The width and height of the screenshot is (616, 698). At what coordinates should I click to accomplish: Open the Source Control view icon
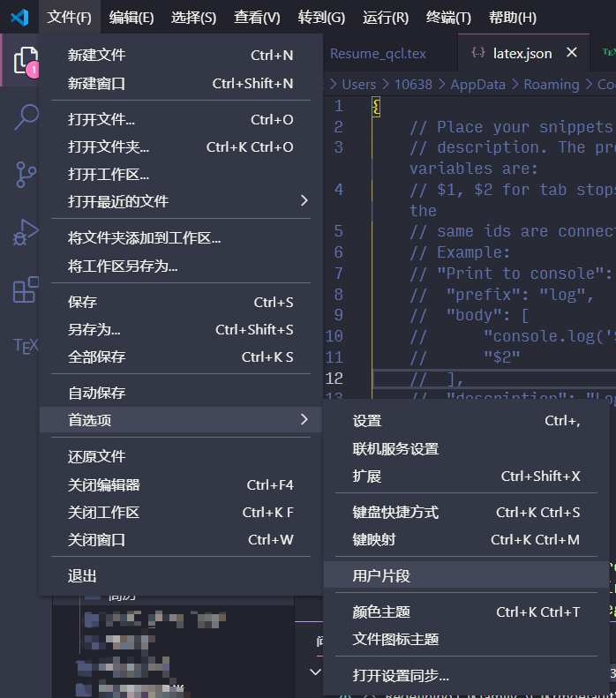(26, 175)
